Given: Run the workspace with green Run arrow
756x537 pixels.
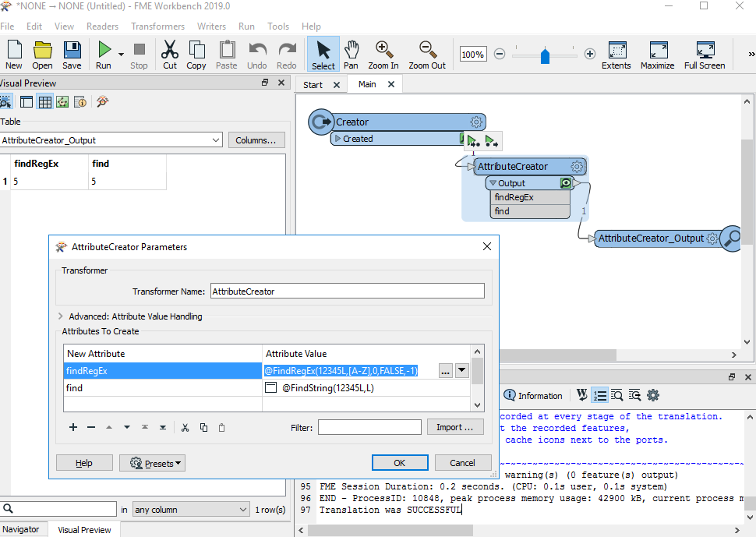Looking at the screenshot, I should pos(104,55).
